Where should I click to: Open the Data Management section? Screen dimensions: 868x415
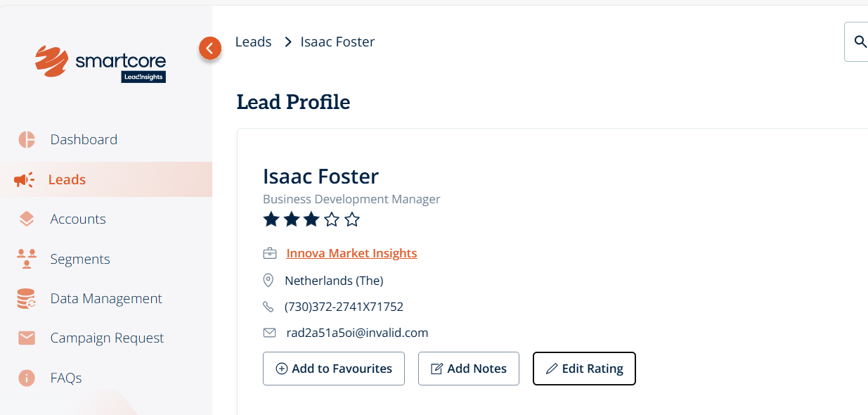106,299
